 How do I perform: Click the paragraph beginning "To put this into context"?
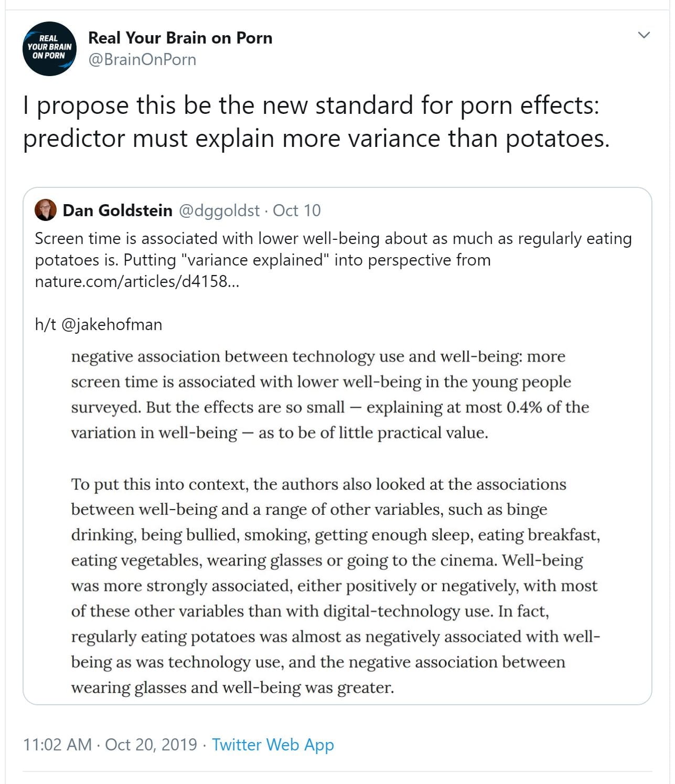[x=318, y=484]
